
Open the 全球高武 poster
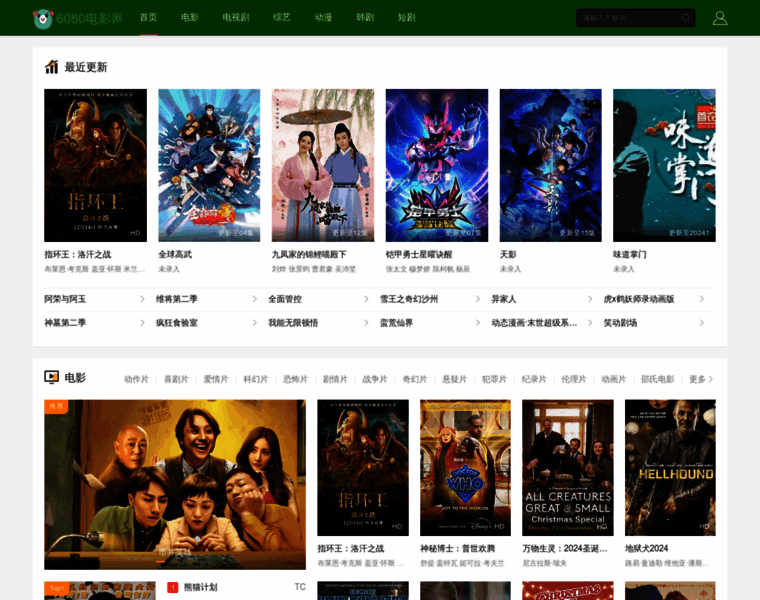[209, 165]
